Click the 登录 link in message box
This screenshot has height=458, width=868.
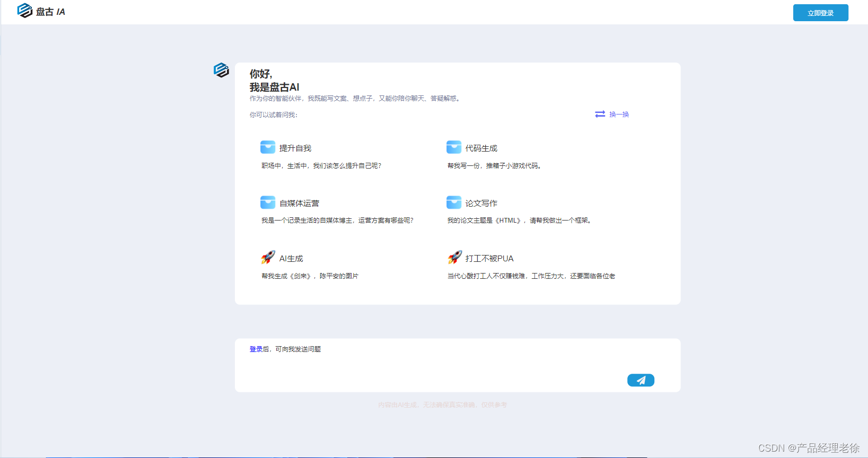click(x=256, y=349)
